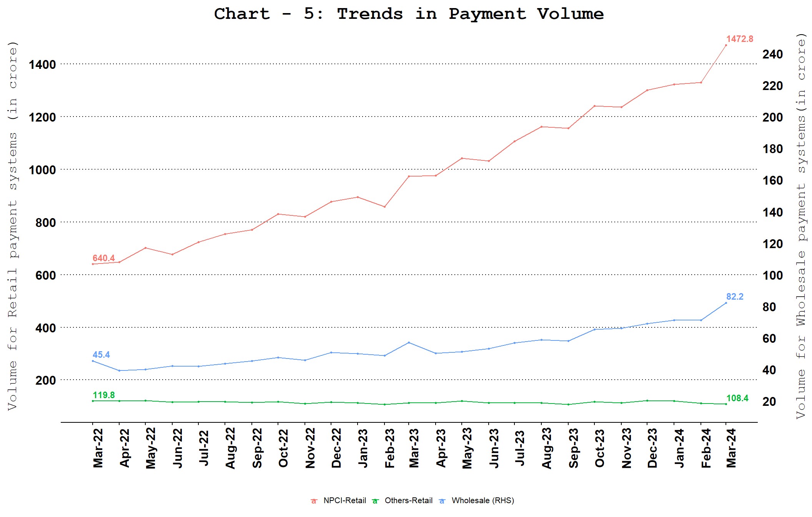Click the Others-Retail legend marker icon
The height and width of the screenshot is (517, 812).
pos(376,501)
